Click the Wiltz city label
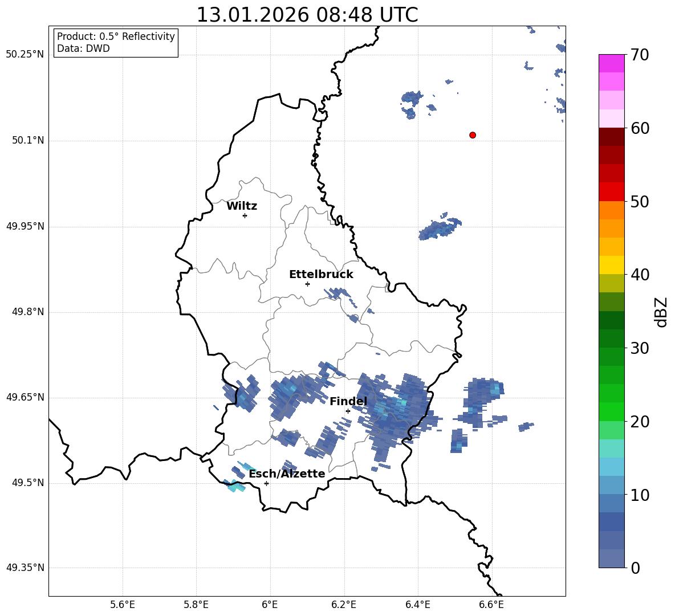The width and height of the screenshot is (675, 616). [x=242, y=206]
